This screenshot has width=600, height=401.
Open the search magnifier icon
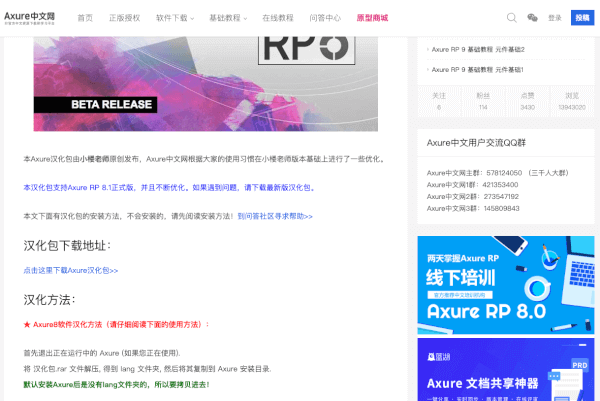pyautogui.click(x=512, y=18)
